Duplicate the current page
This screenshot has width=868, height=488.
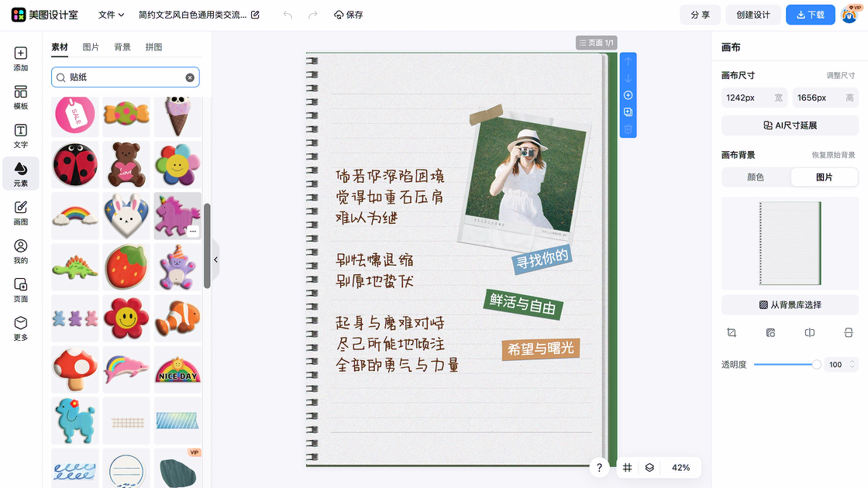[628, 112]
